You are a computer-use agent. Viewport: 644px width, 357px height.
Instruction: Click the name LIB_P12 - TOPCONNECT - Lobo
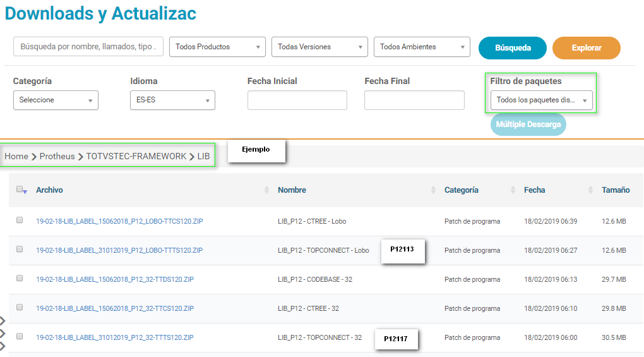click(x=323, y=250)
